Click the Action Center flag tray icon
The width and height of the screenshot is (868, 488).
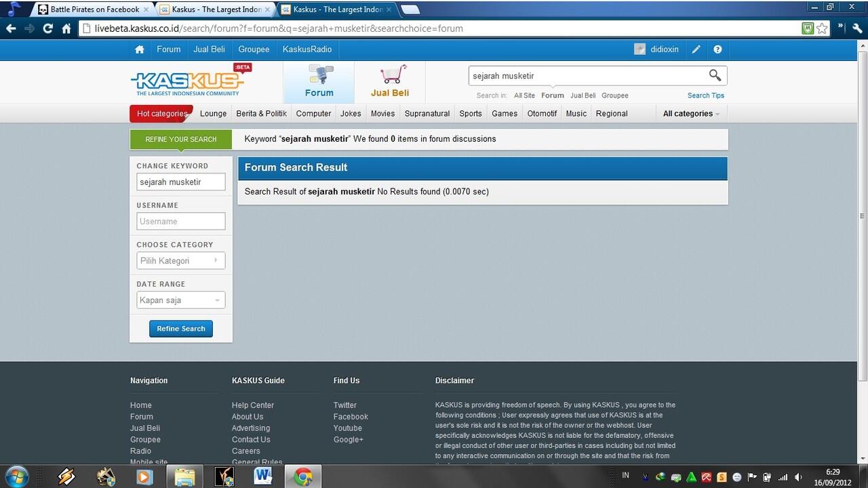752,477
